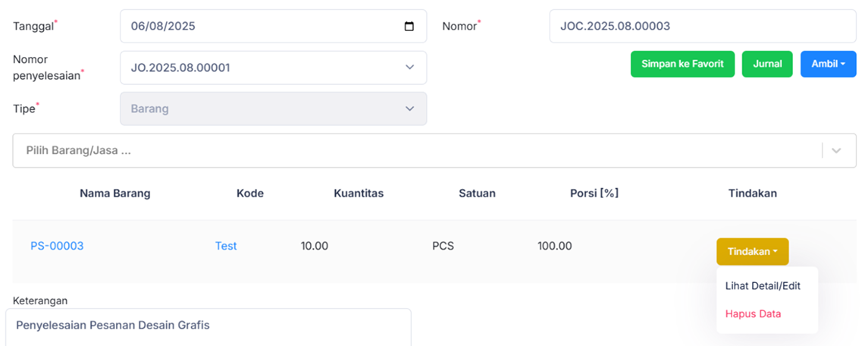The width and height of the screenshot is (868, 346).
Task: Focus the Tanggal date field 06/08/2025
Action: tap(258, 27)
